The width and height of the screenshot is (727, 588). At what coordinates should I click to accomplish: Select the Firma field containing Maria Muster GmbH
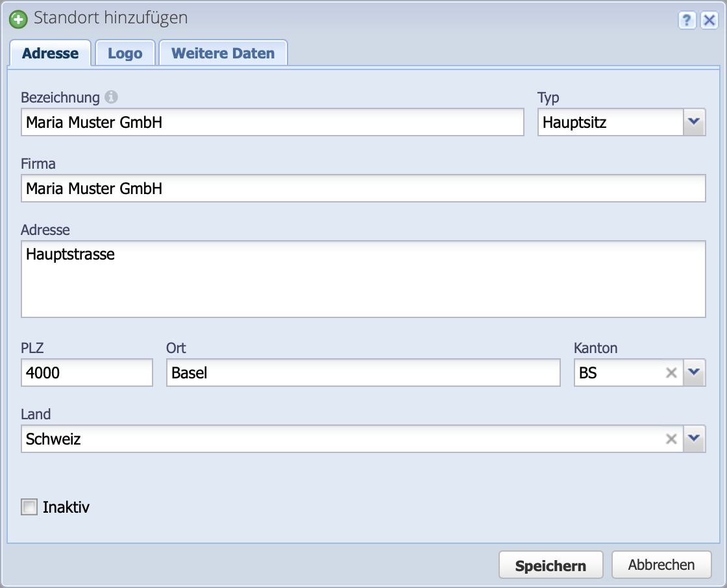[x=363, y=188]
